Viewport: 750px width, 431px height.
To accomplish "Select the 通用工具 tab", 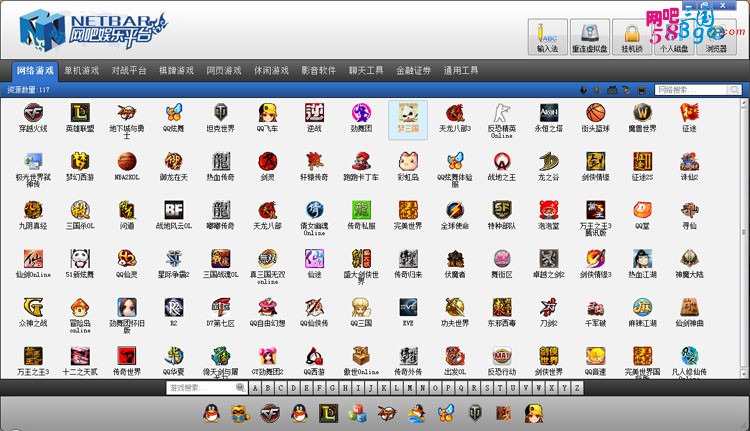I will [x=461, y=71].
